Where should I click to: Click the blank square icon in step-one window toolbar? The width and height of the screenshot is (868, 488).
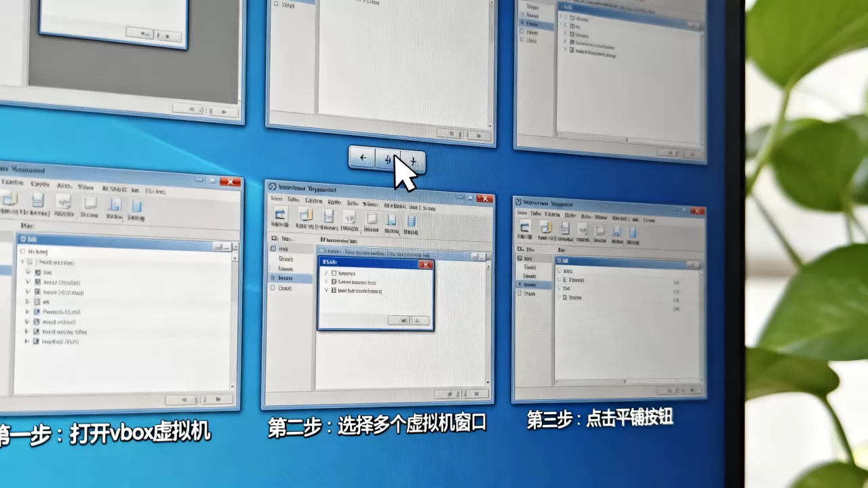(x=90, y=203)
